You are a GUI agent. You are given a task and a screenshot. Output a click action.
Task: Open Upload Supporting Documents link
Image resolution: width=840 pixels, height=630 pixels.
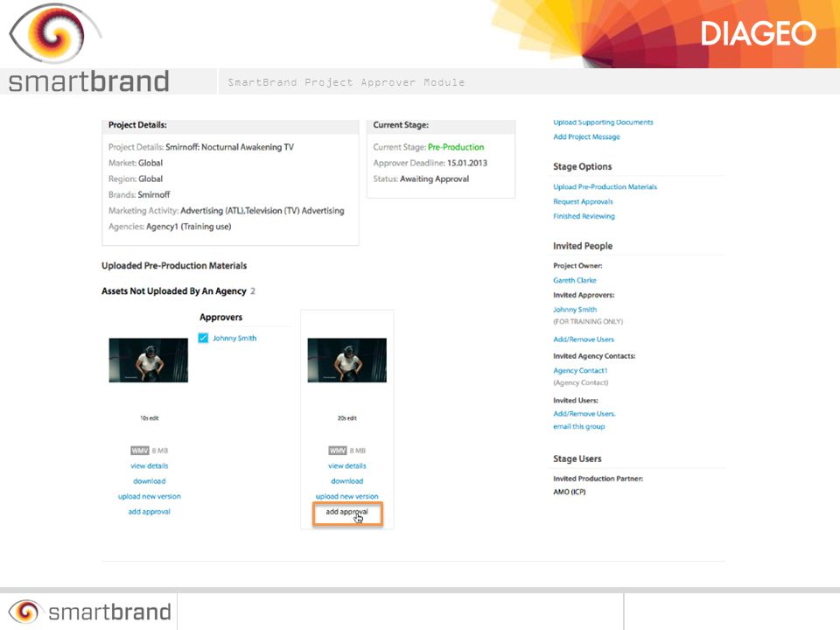(603, 122)
